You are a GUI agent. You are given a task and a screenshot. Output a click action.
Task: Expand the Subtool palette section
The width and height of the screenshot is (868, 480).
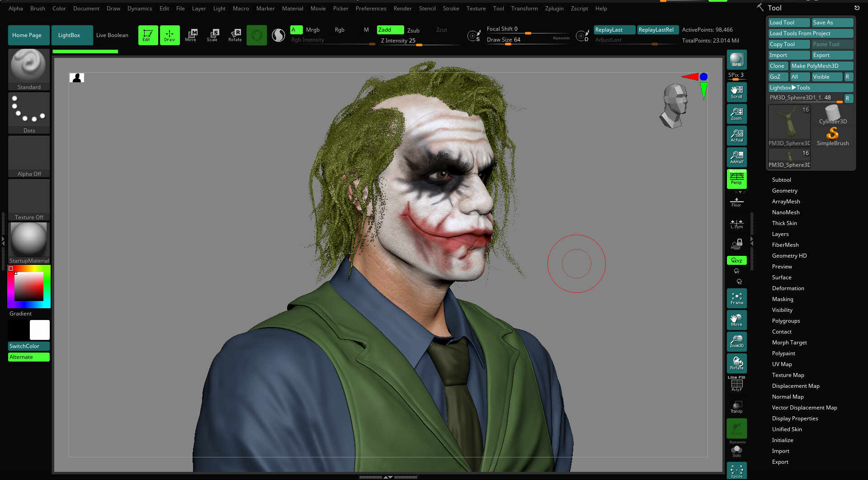click(x=781, y=179)
